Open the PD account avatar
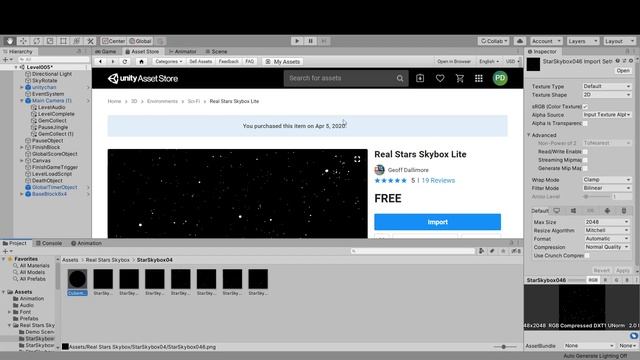640x360 pixels. (x=500, y=78)
